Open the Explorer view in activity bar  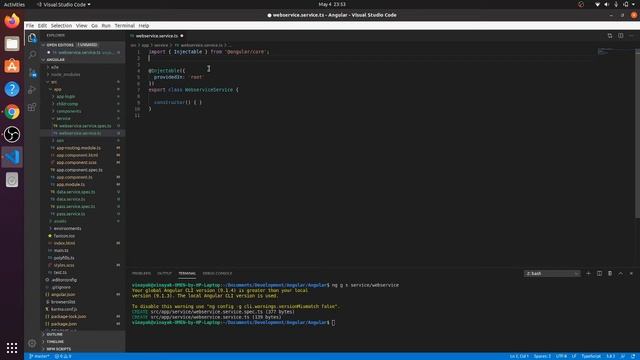pos(32,38)
